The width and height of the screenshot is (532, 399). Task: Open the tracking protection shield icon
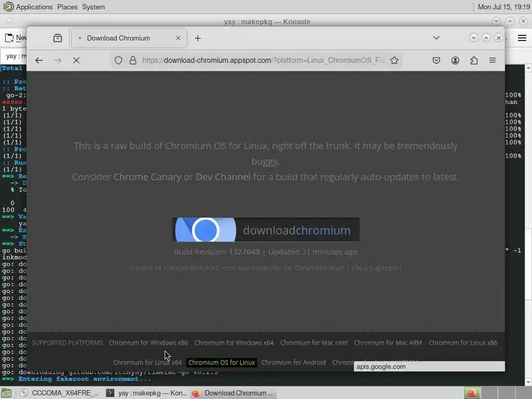click(118, 60)
